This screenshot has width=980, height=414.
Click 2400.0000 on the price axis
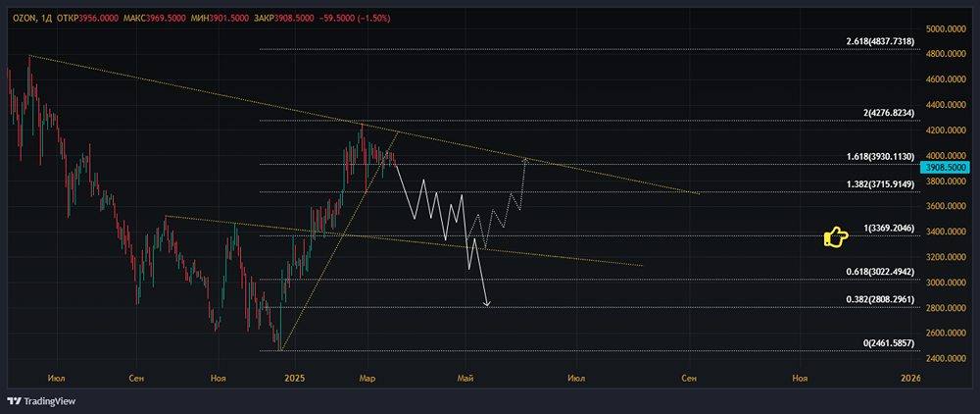click(948, 359)
